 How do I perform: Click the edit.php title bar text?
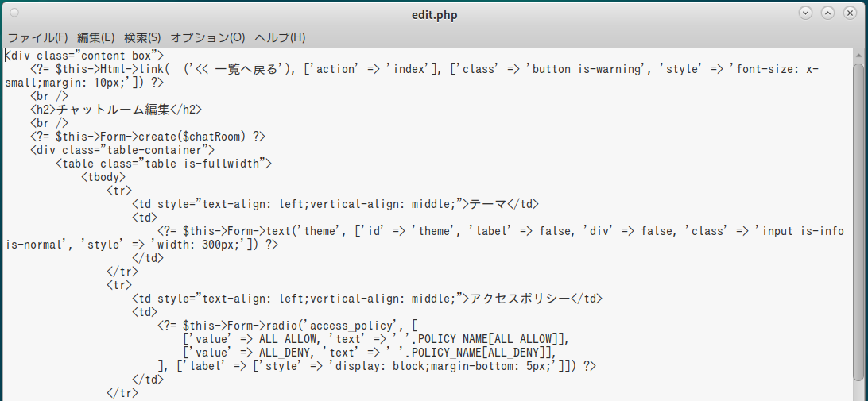point(434,14)
